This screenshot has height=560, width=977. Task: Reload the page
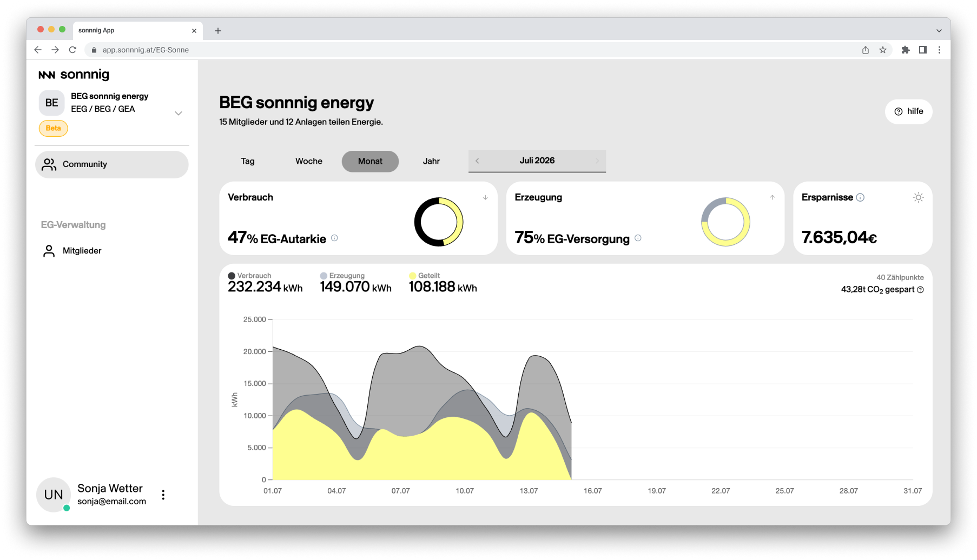pyautogui.click(x=72, y=50)
